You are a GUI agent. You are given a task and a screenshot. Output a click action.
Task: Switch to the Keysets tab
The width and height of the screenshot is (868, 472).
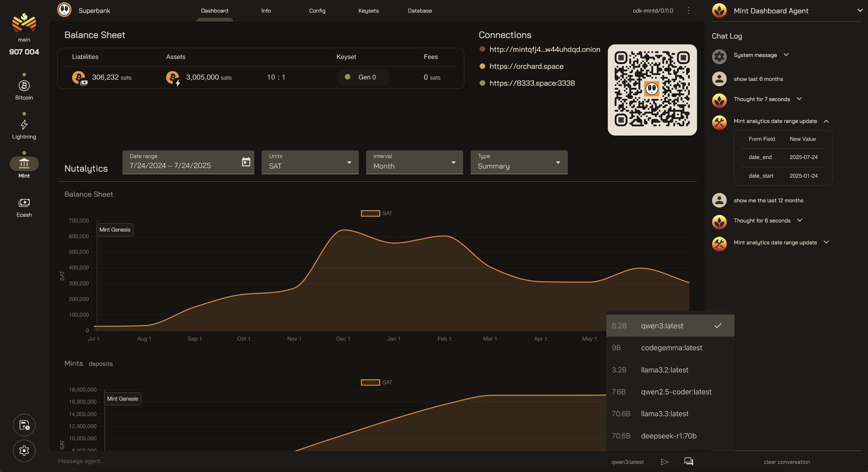pos(368,11)
